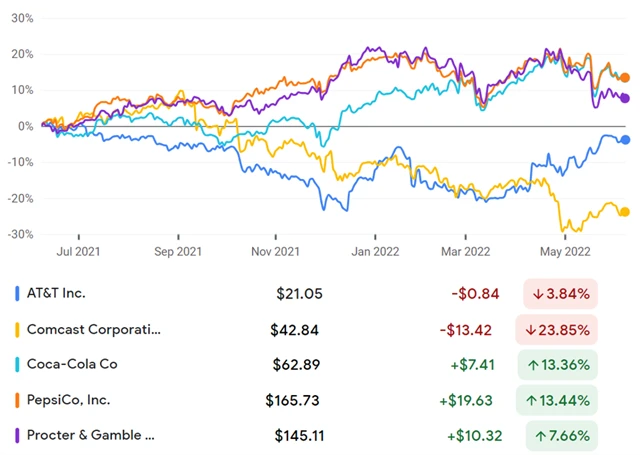Viewport: 640px width, 455px height.
Task: Select the Procter & Gamble legend entry
Action: [92, 435]
